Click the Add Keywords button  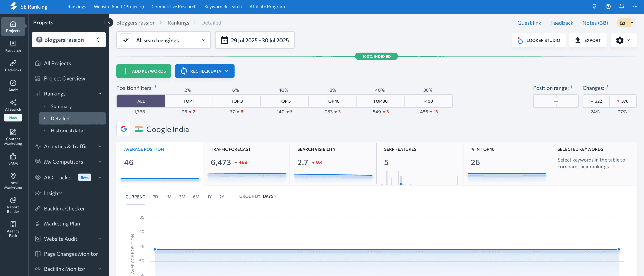[144, 71]
